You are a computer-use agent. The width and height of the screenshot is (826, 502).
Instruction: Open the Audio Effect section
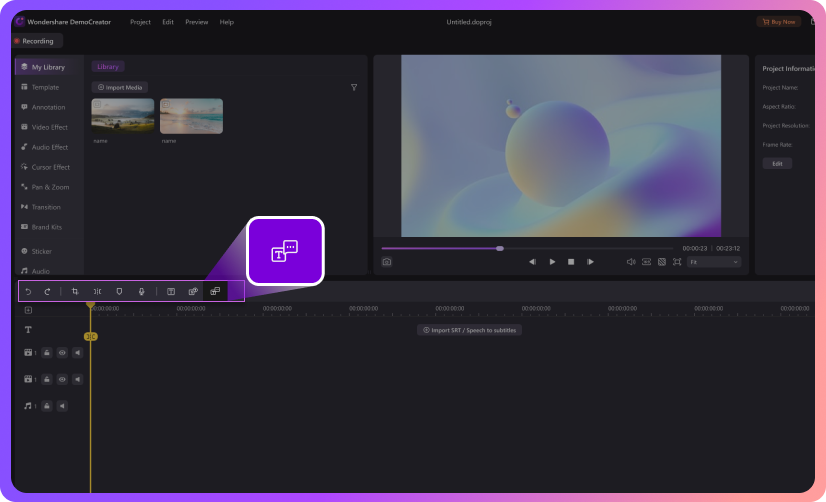(x=50, y=147)
